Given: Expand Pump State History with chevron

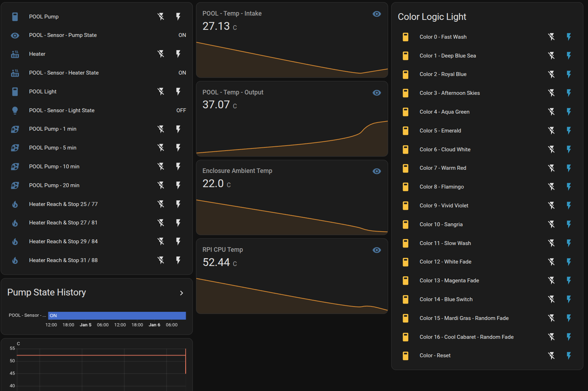Looking at the screenshot, I should click(181, 293).
